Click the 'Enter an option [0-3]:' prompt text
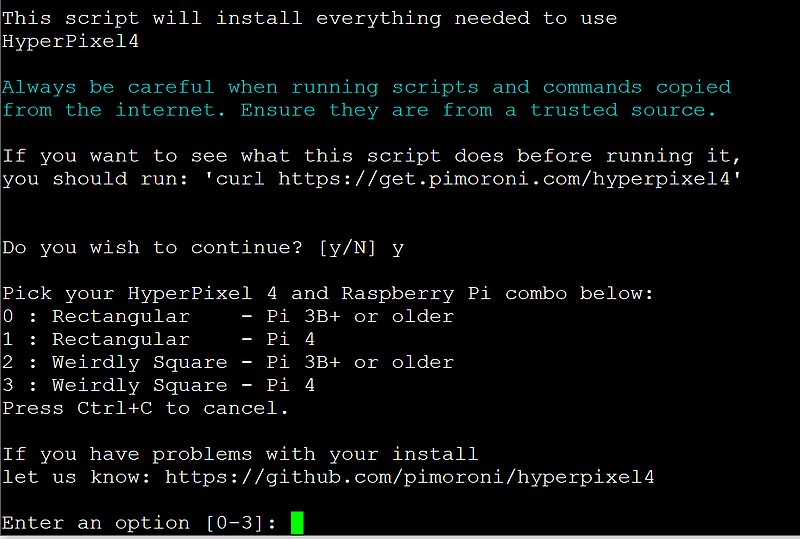Viewport: 800px width, 539px height. coord(139,523)
